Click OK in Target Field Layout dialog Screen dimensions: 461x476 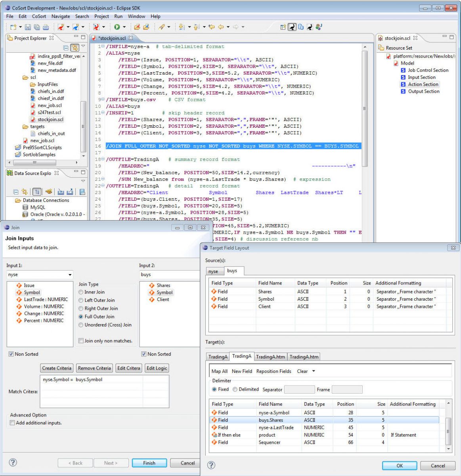point(400,466)
